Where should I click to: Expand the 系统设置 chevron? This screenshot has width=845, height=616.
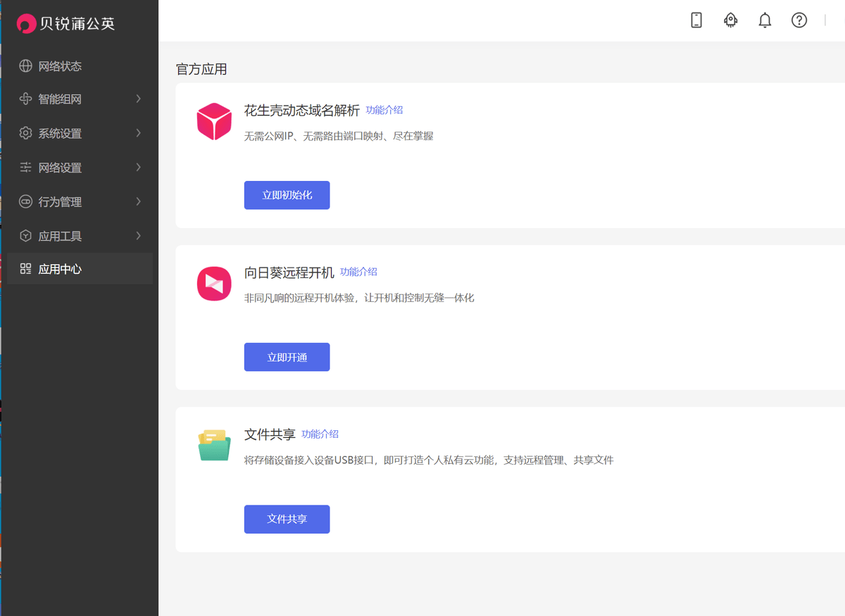pos(138,133)
